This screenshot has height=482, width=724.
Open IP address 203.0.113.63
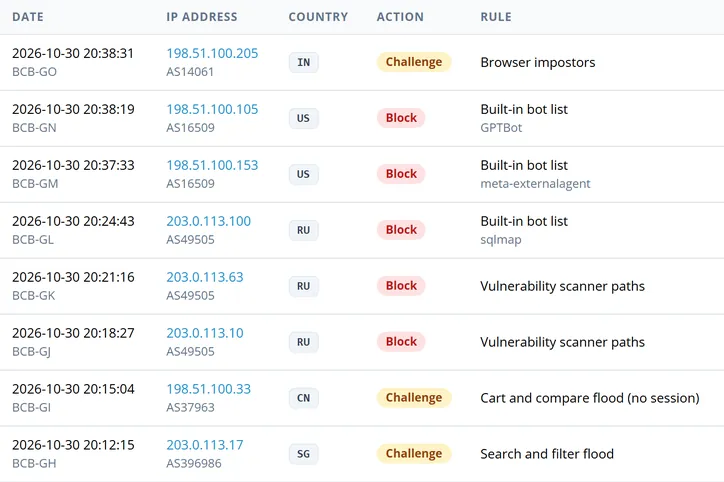click(205, 277)
